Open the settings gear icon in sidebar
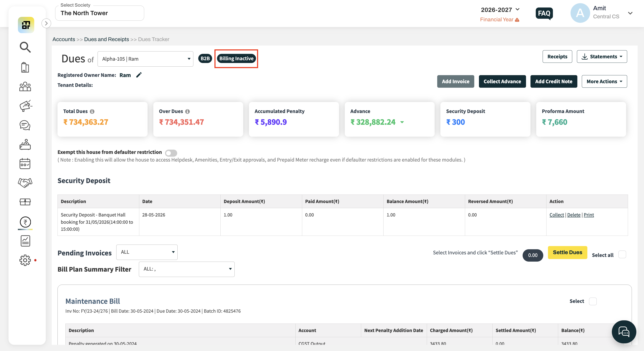The width and height of the screenshot is (644, 351). point(25,260)
